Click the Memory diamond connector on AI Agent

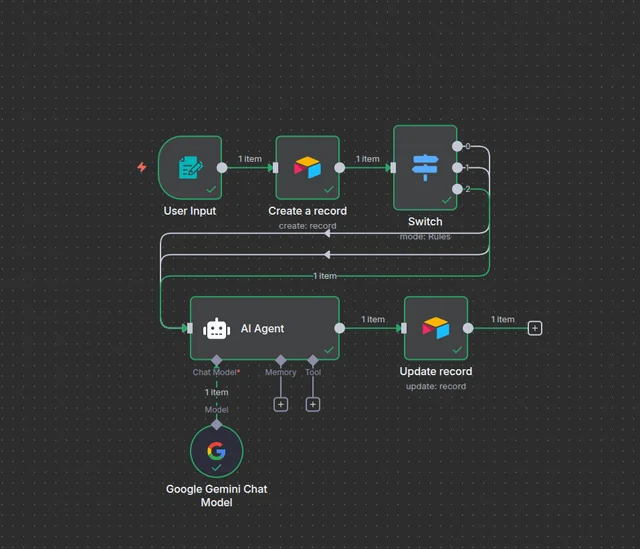[281, 360]
